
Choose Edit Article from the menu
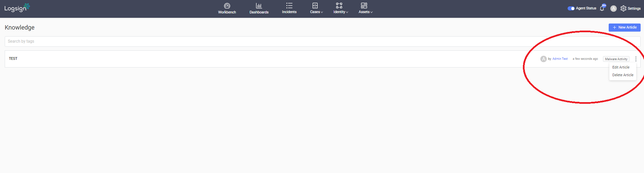621,67
